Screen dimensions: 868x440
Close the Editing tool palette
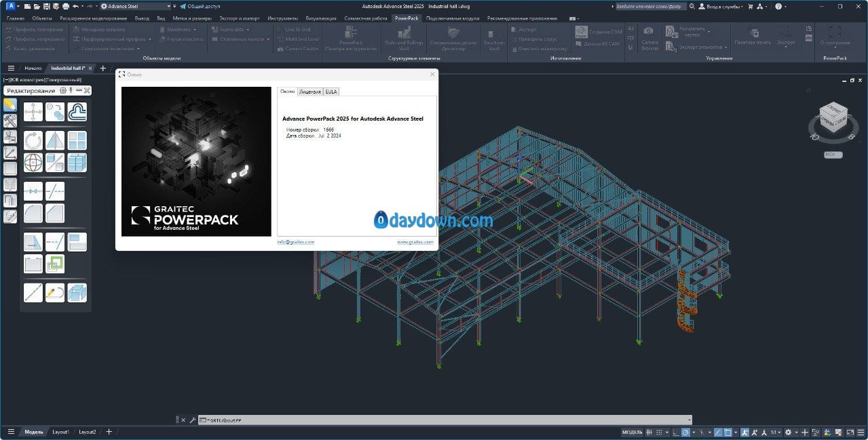[87, 90]
